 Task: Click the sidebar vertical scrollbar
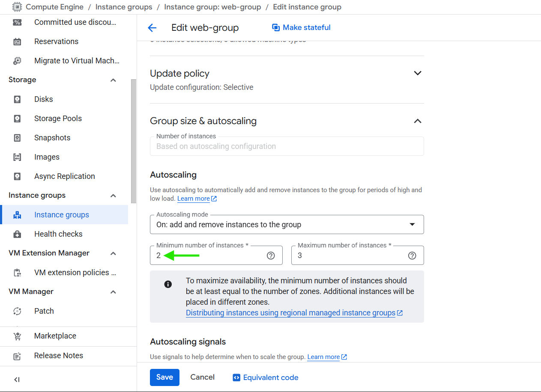(134, 141)
